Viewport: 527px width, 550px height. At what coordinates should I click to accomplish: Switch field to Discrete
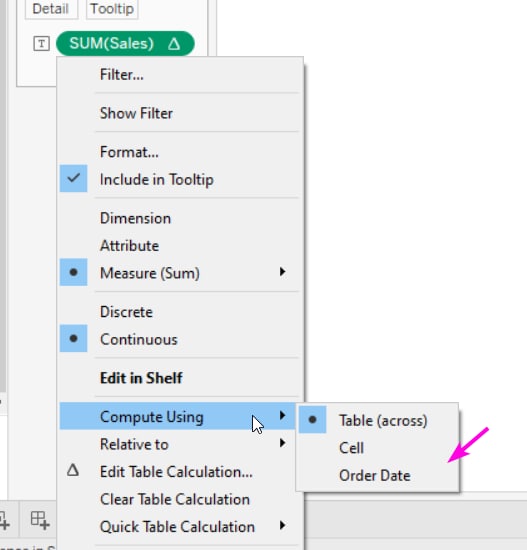coord(179,312)
